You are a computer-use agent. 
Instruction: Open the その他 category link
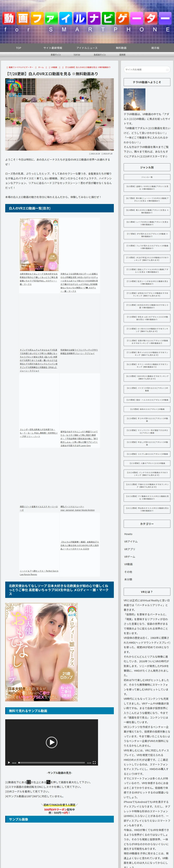click(x=128, y=572)
